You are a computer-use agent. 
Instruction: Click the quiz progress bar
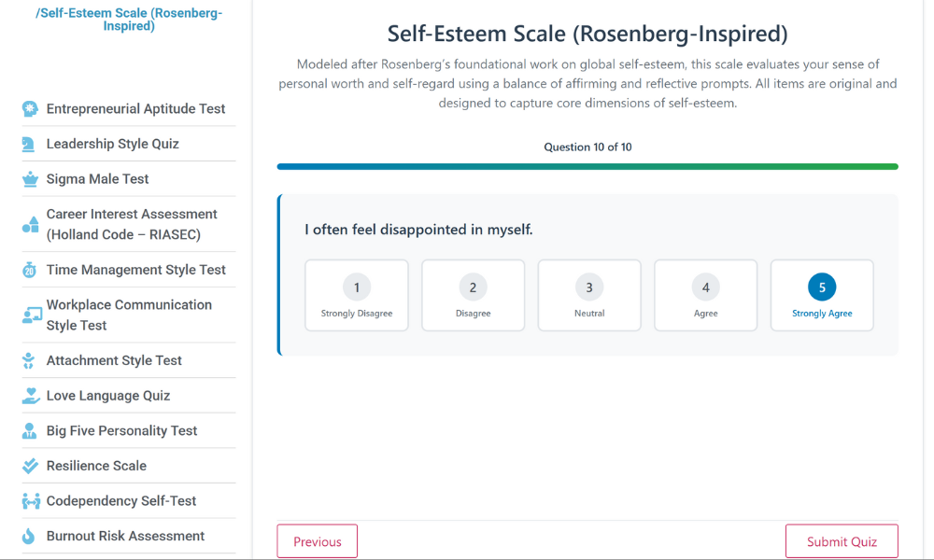[587, 166]
